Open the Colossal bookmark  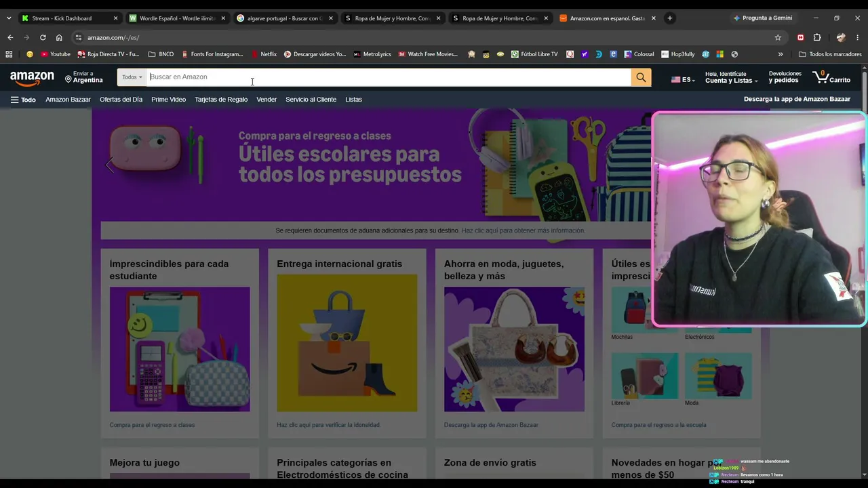[639, 54]
